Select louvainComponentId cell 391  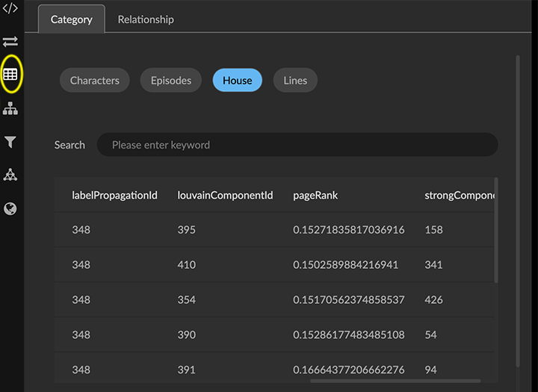tap(186, 370)
